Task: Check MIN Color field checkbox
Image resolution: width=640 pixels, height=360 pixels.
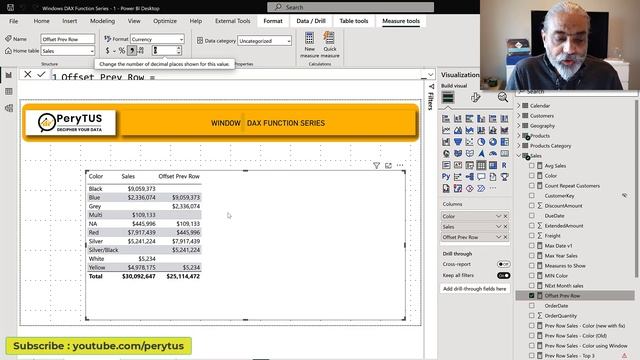Action: point(531,276)
